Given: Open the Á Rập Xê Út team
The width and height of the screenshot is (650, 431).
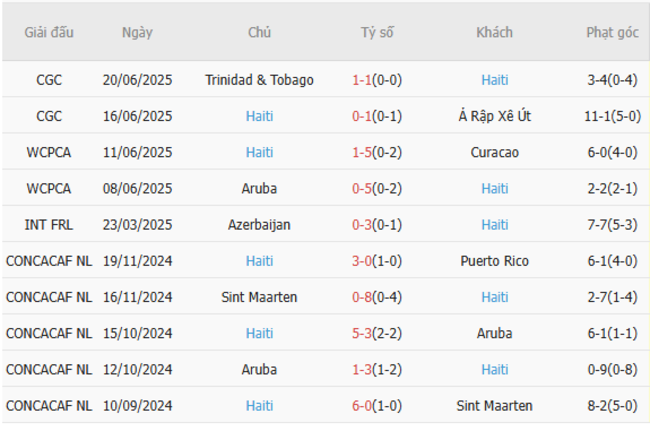Looking at the screenshot, I should click(x=495, y=116).
